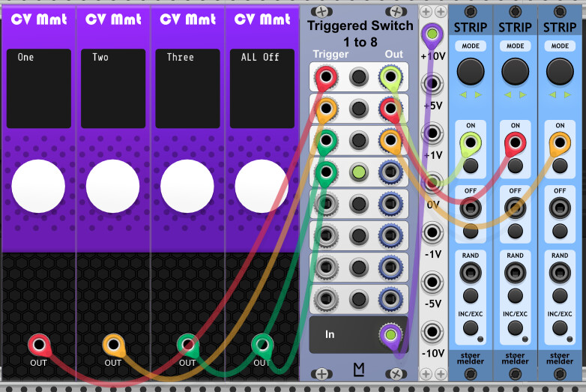Click the green ON jack on first STRIP
Viewport: 586px width, 392px height.
pyautogui.click(x=471, y=142)
